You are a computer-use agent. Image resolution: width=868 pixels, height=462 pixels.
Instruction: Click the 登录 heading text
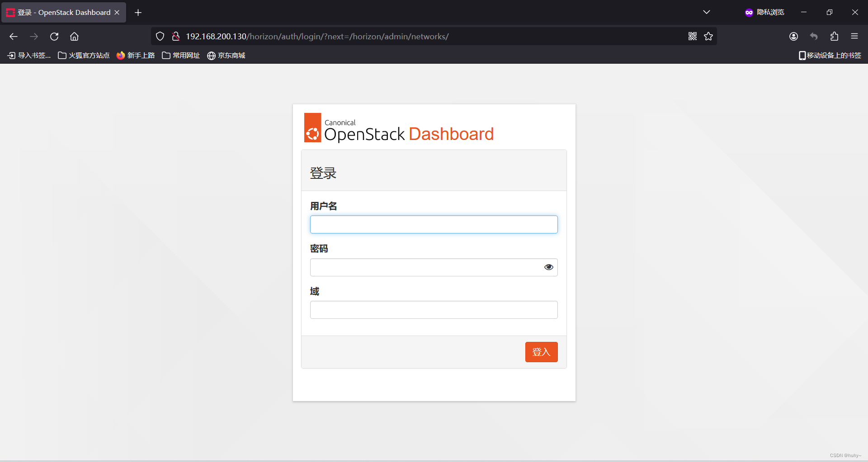[323, 173]
